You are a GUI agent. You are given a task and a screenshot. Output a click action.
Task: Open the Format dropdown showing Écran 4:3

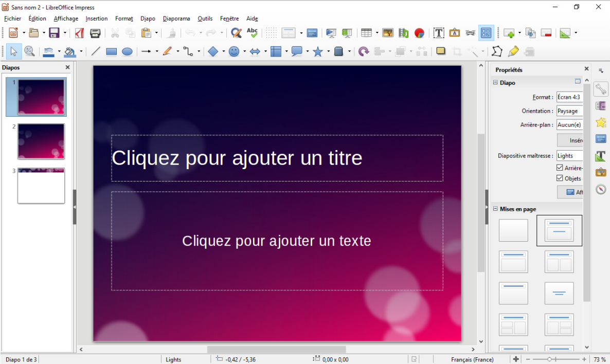[569, 97]
